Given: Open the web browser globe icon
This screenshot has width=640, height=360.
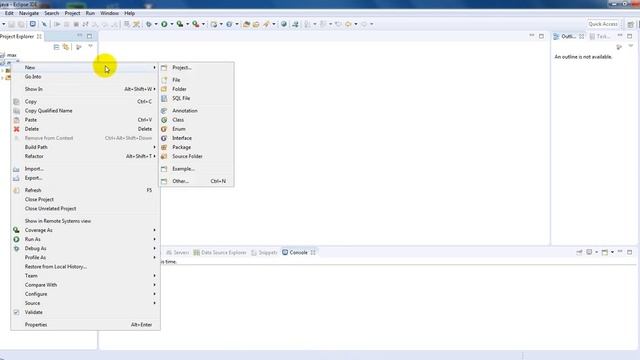Looking at the screenshot, I should point(284,24).
